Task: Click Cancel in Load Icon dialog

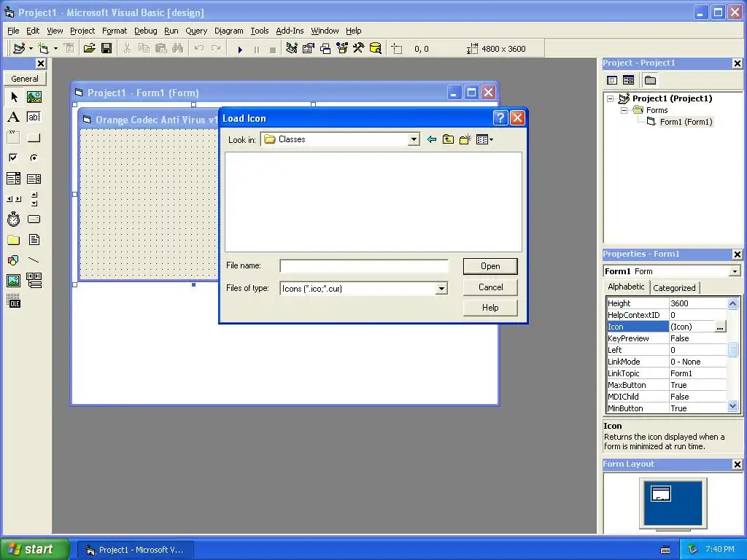Action: click(x=490, y=287)
